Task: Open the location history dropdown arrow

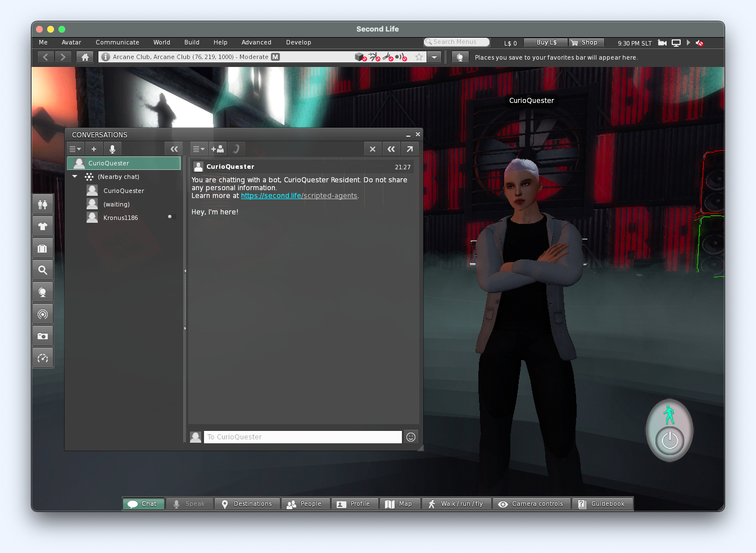Action: tap(434, 57)
